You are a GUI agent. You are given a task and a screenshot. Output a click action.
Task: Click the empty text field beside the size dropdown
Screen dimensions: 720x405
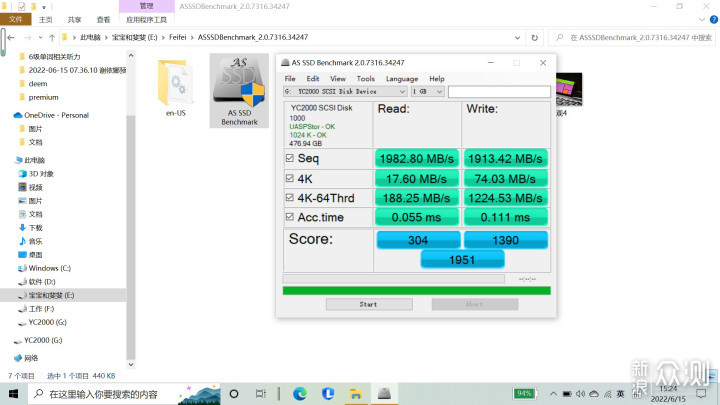click(x=499, y=91)
